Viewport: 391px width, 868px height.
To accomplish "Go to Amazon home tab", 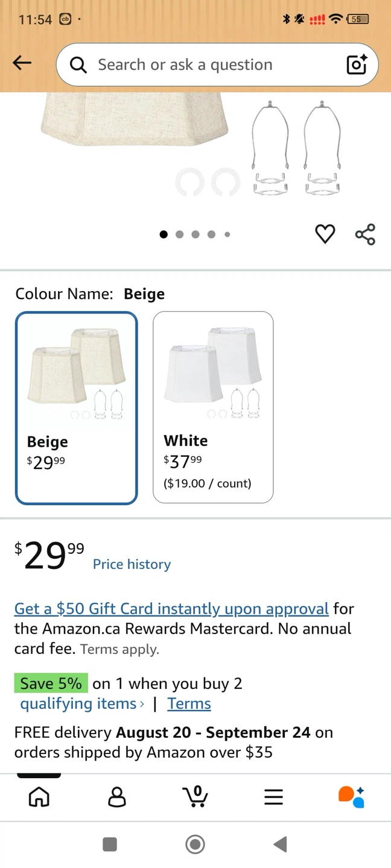I will pyautogui.click(x=39, y=797).
